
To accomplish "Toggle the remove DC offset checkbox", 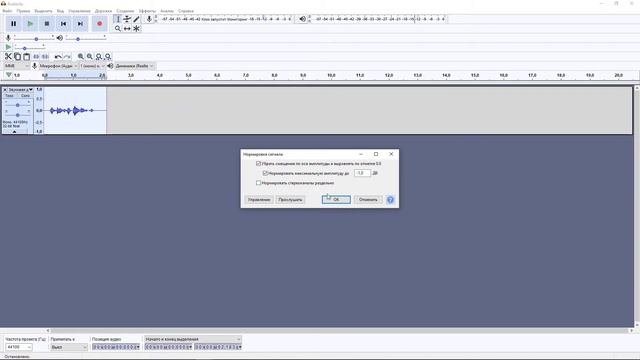I will (x=258, y=163).
